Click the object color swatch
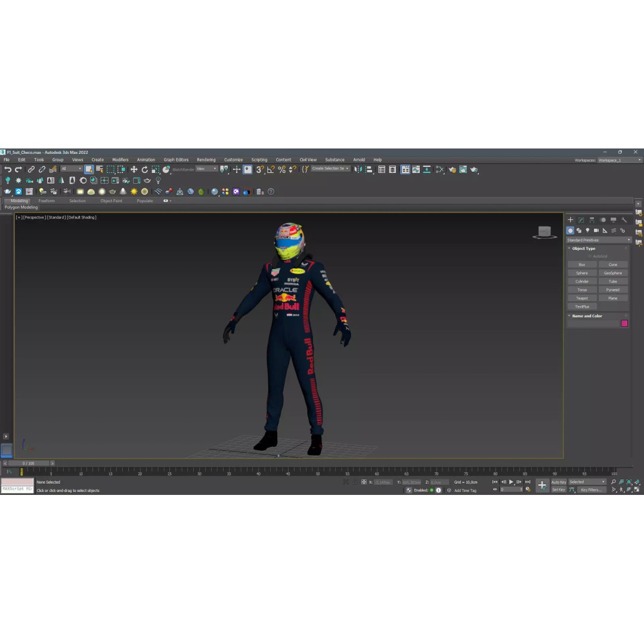This screenshot has height=644, width=644. [x=624, y=323]
